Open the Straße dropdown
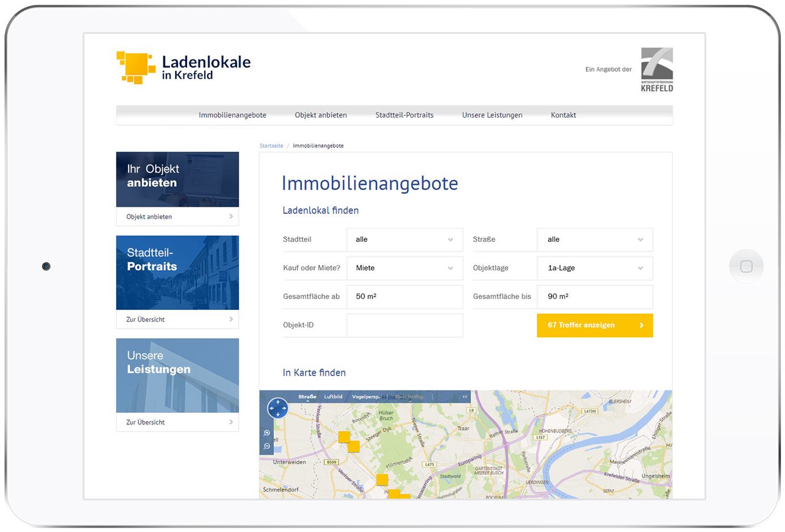This screenshot has height=532, width=785. (595, 240)
